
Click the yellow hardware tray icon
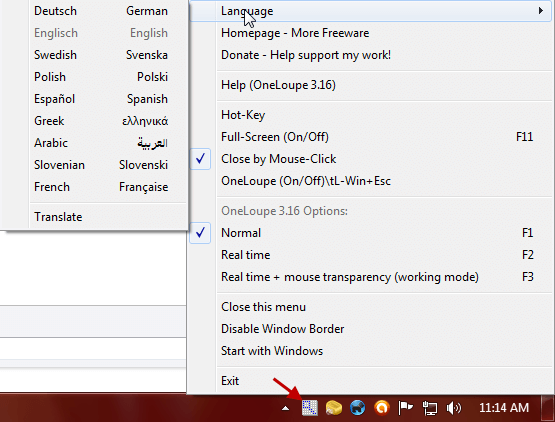333,408
